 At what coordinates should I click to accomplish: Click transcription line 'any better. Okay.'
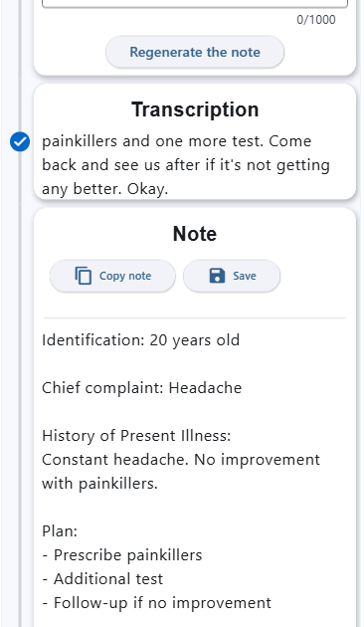(x=105, y=189)
